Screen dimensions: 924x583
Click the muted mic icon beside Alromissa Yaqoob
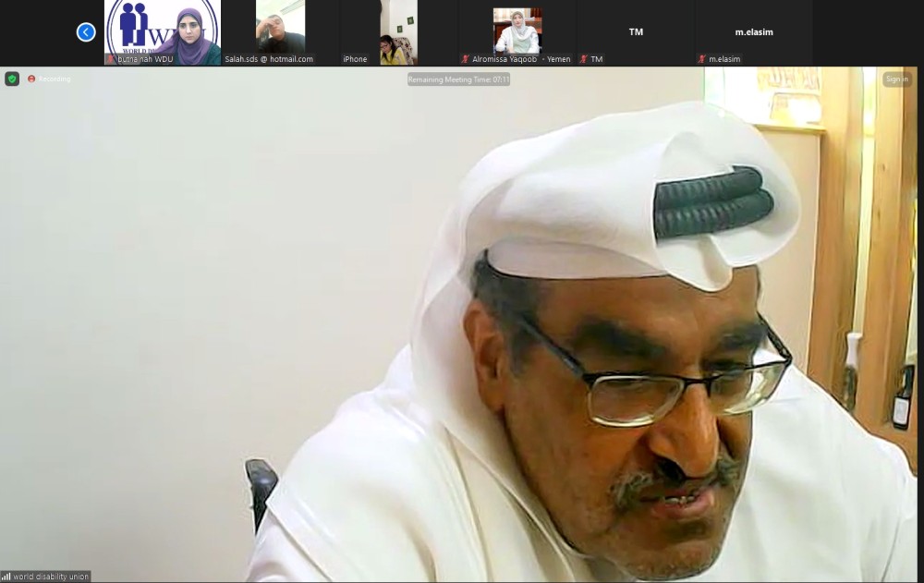tap(465, 59)
